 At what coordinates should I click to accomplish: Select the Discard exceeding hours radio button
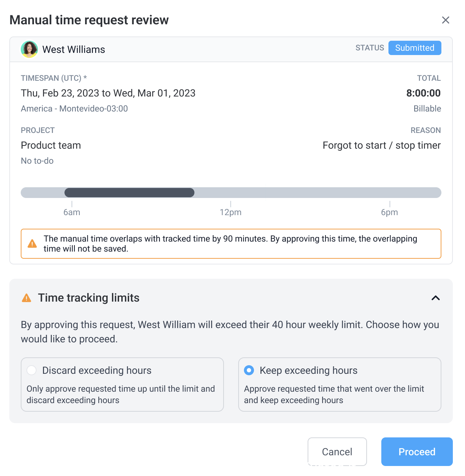click(32, 370)
